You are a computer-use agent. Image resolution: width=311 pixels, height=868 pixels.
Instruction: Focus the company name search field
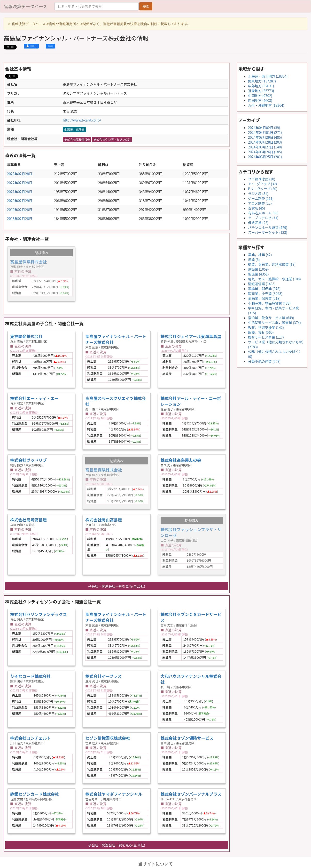(x=96, y=6)
